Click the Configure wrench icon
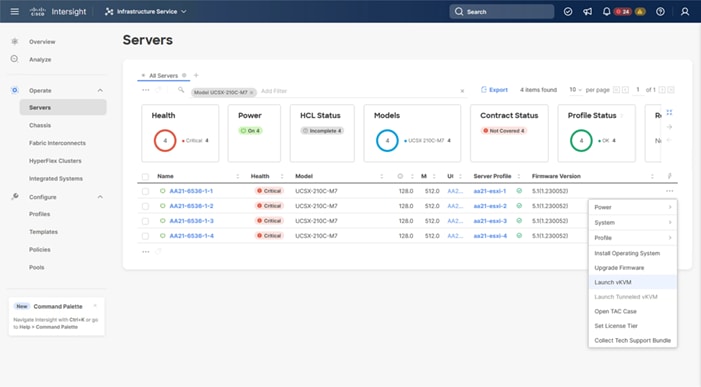This screenshot has height=387, width=701. point(15,197)
